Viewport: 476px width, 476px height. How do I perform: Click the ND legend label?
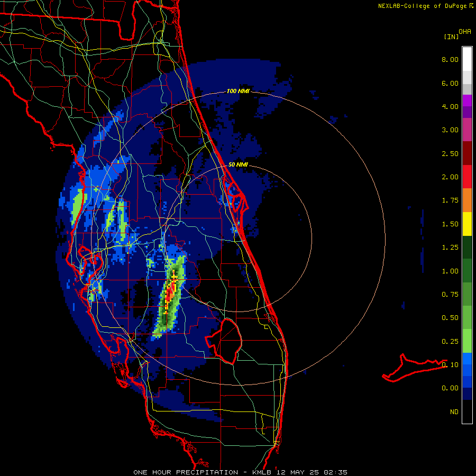click(x=454, y=412)
